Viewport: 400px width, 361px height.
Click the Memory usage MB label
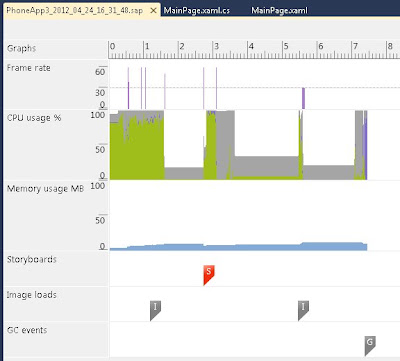[x=45, y=189]
